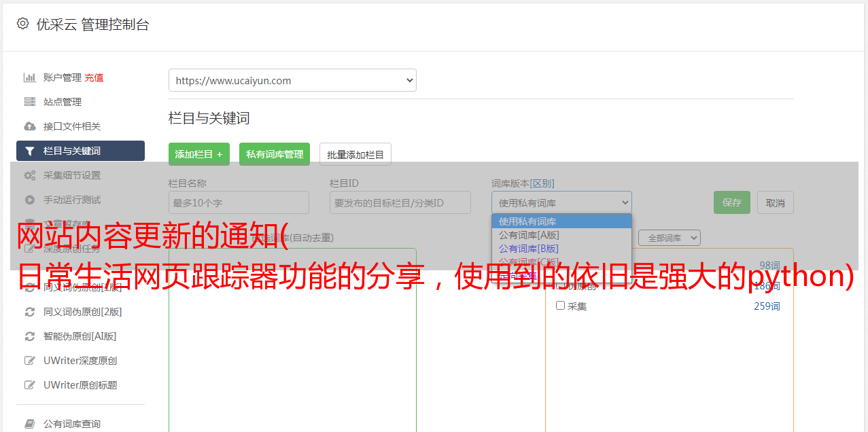
Task: Open the 充值 recharge link
Action: (x=94, y=77)
